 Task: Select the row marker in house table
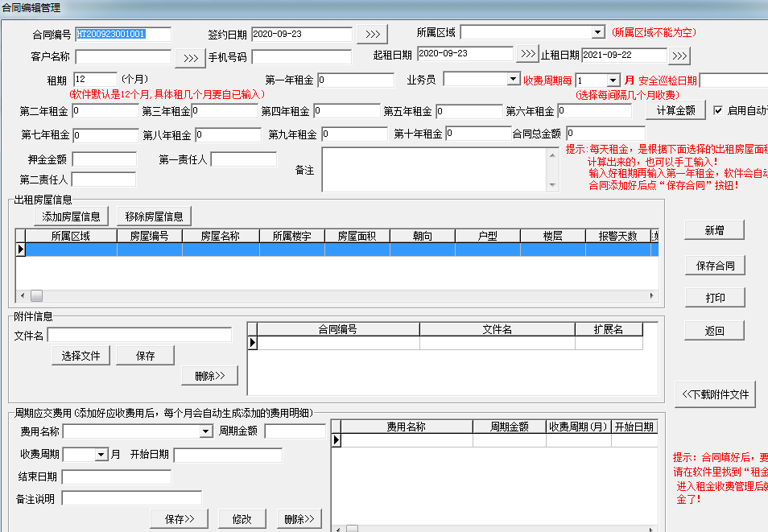pyautogui.click(x=21, y=250)
